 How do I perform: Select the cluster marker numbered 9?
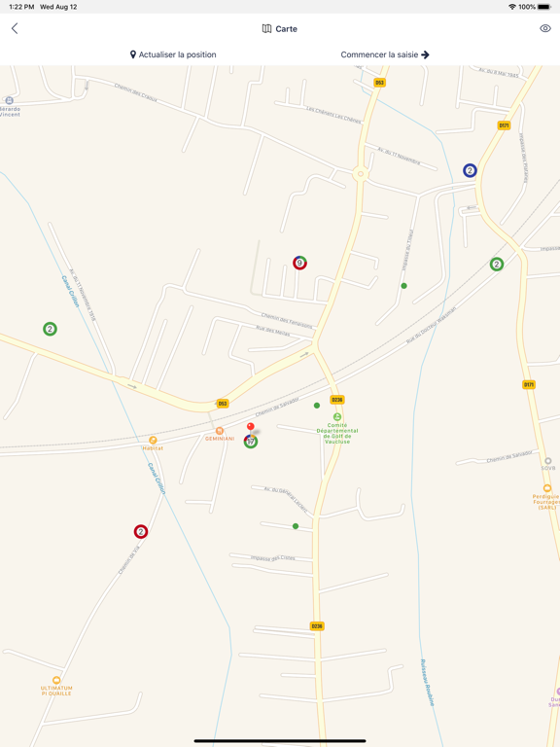299,263
